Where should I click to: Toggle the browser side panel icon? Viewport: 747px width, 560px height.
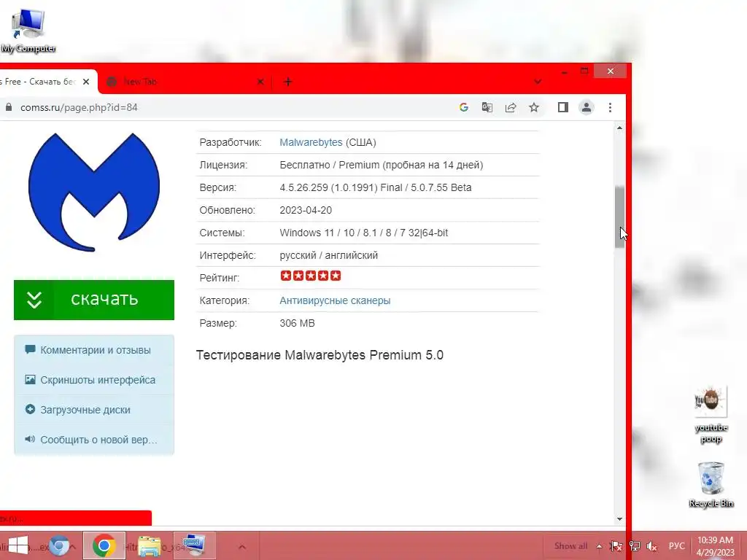coord(562,108)
